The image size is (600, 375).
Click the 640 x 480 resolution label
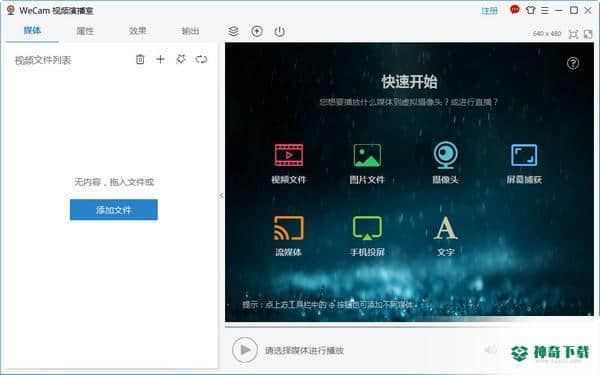(x=547, y=34)
